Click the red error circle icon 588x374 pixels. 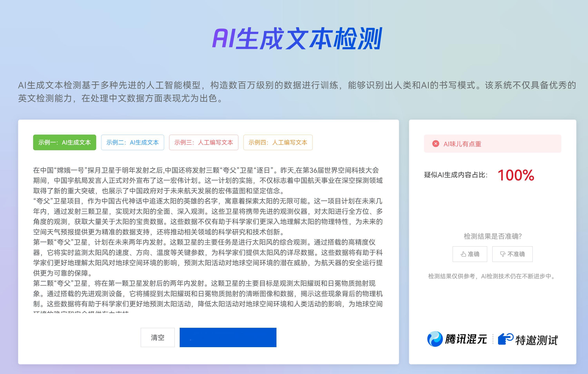click(x=436, y=144)
